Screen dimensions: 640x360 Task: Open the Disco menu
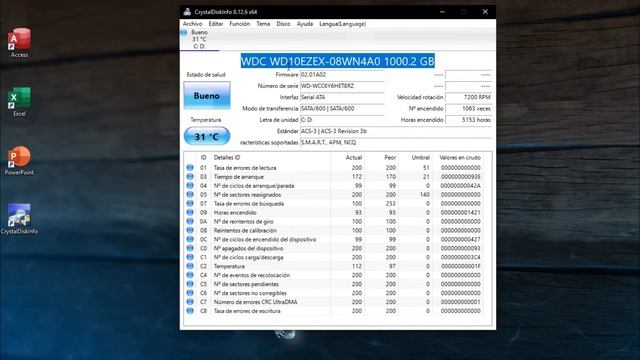point(283,24)
